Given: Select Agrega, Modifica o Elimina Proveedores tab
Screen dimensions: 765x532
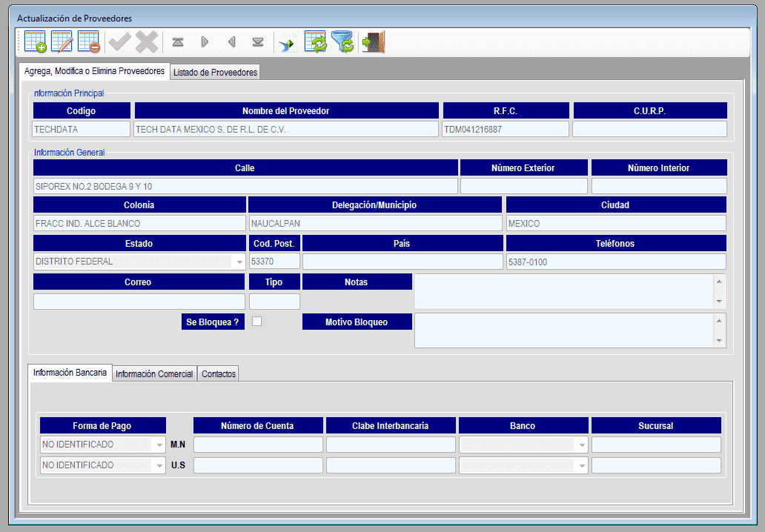Looking at the screenshot, I should coord(95,71).
